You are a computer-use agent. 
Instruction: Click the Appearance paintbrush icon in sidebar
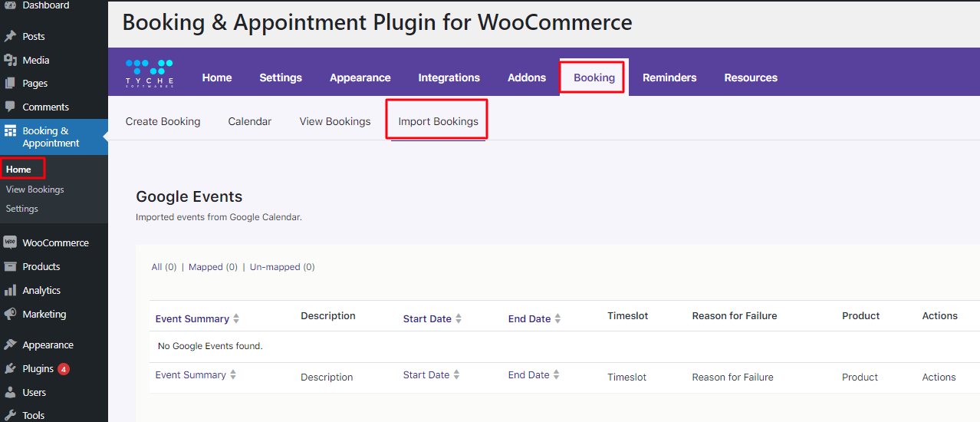[10, 345]
